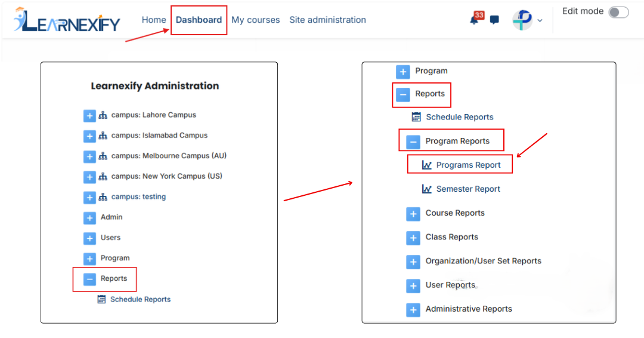The height and width of the screenshot is (338, 644).
Task: Expand the Users node
Action: [89, 238]
